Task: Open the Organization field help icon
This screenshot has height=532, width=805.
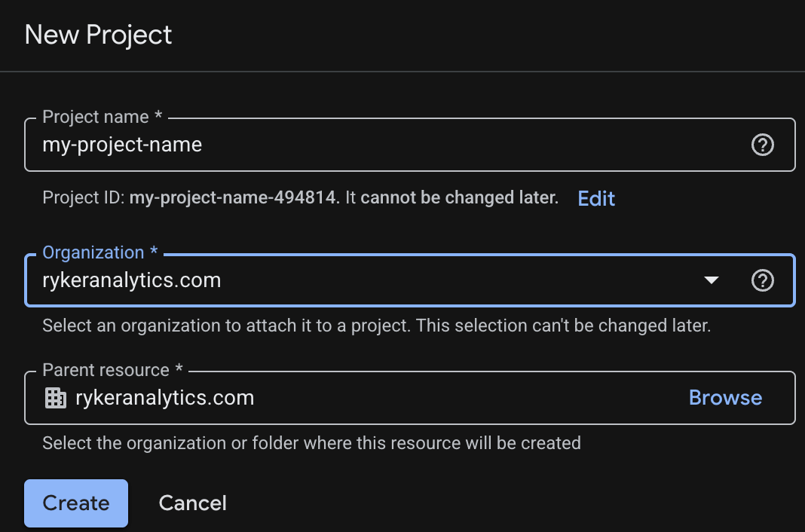Action: 762,280
